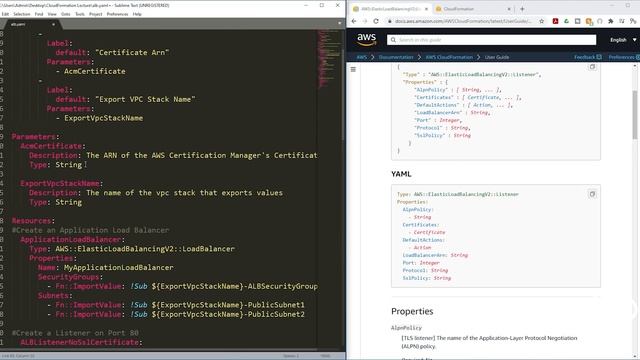Click the Resources: section heading in editor
The height and width of the screenshot is (360, 640).
[x=33, y=221]
